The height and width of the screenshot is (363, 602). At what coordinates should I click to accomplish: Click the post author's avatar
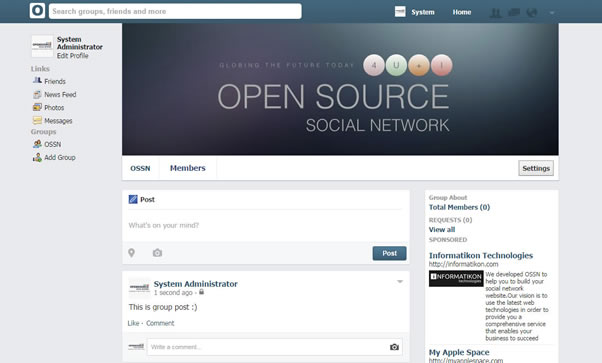point(139,288)
